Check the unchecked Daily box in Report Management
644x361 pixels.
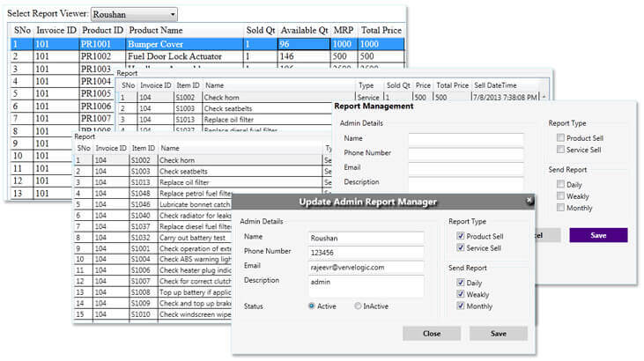coord(560,184)
